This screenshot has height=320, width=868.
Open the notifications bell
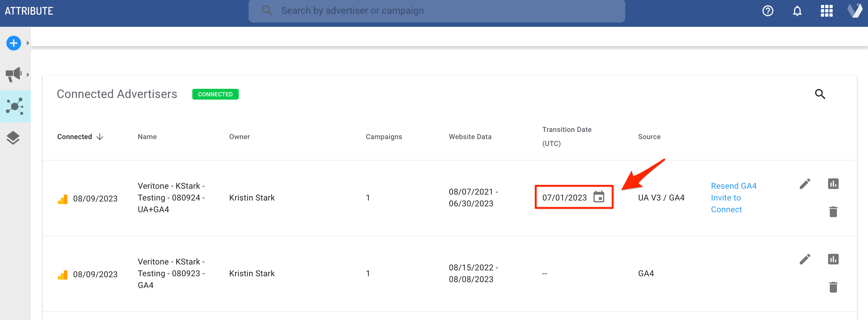(x=797, y=11)
